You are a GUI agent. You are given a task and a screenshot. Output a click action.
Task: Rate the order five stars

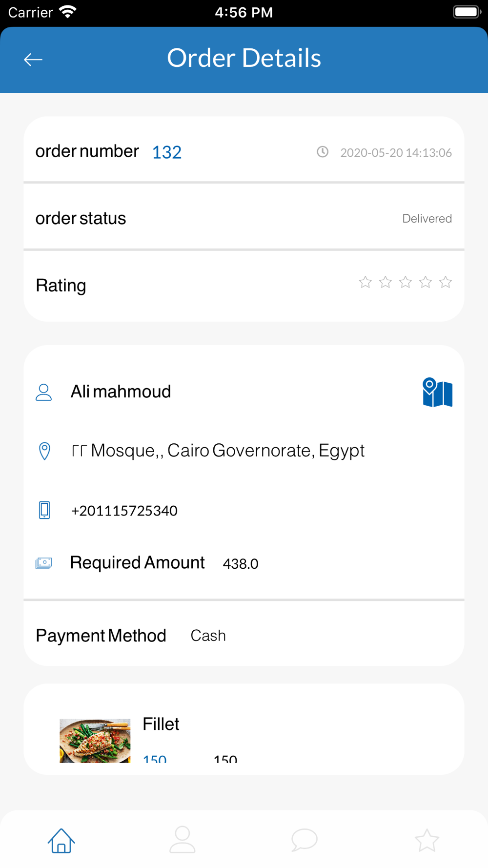point(445,282)
